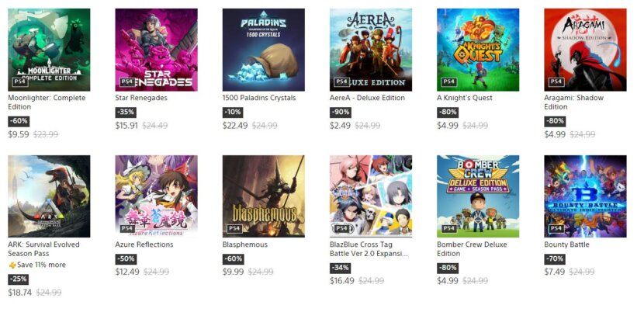
Task: Open the Moonlighter: Complete Edition thumbnail
Action: click(x=48, y=50)
